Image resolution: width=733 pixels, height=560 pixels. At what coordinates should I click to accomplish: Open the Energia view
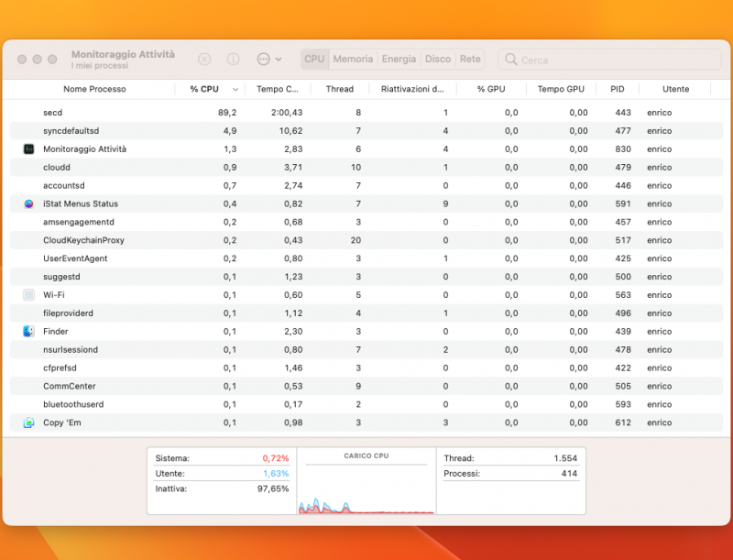[399, 59]
